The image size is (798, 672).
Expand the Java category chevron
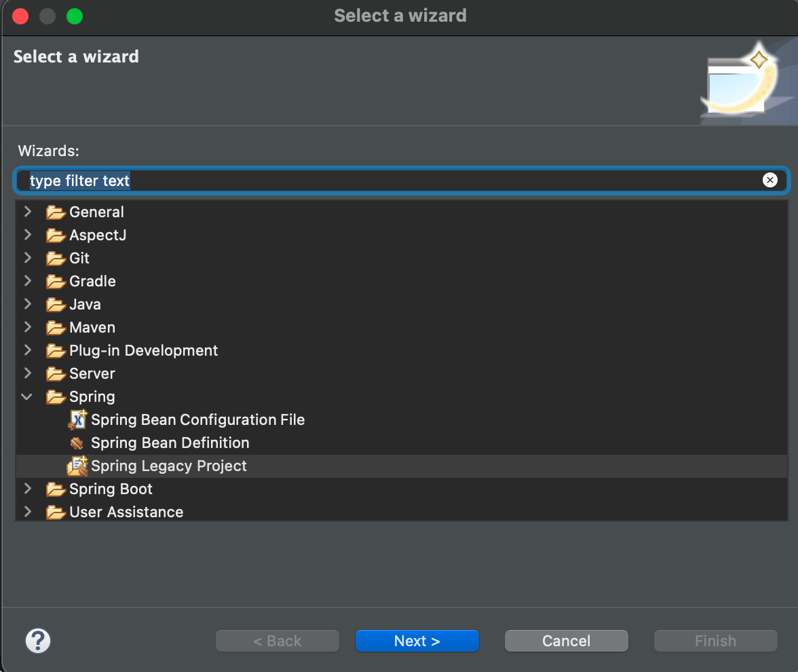click(x=27, y=304)
